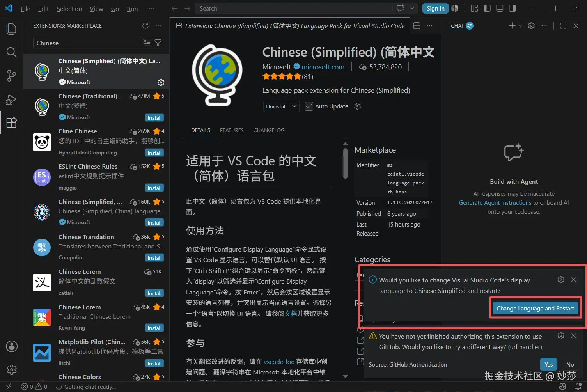Maximize the Chat panel
The height and width of the screenshot is (392, 587).
pos(563,26)
